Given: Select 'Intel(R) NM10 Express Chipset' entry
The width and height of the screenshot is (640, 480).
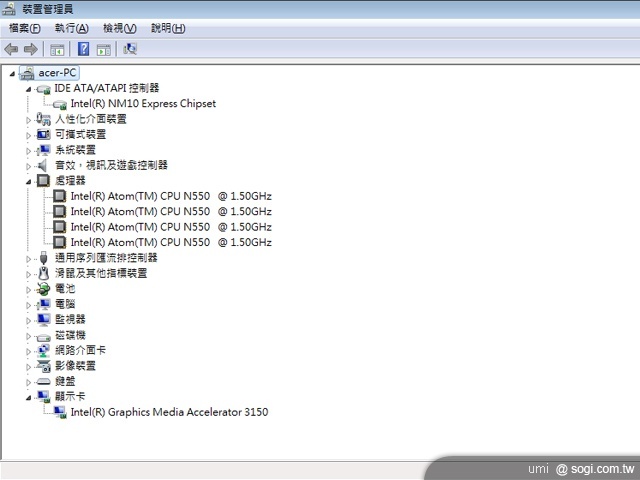Looking at the screenshot, I should point(143,104).
